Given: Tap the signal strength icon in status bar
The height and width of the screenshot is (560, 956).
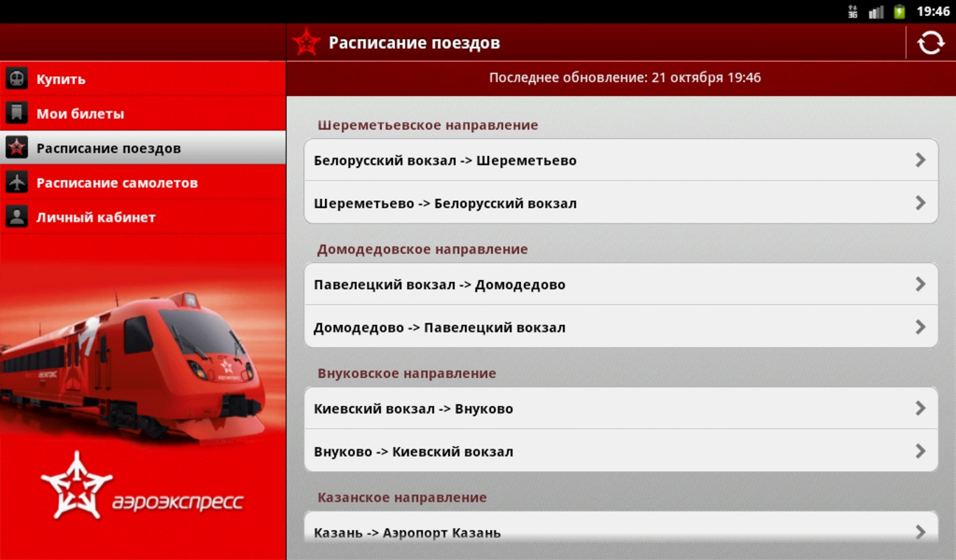Looking at the screenshot, I should pos(876,11).
